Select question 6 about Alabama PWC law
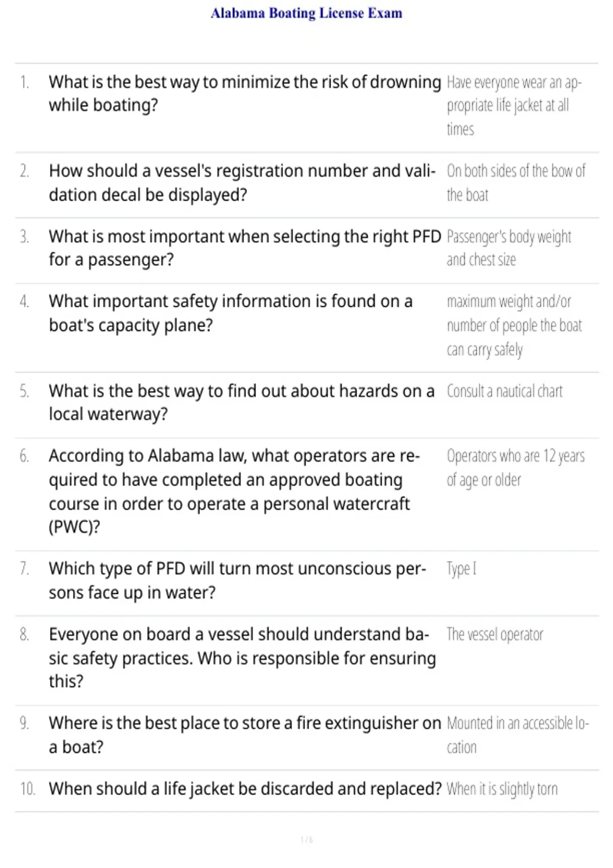Viewport: 613px width, 868px height. 234,491
